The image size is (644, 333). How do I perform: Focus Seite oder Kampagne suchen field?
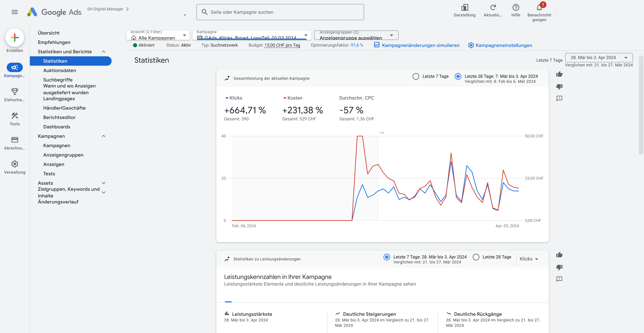280,12
